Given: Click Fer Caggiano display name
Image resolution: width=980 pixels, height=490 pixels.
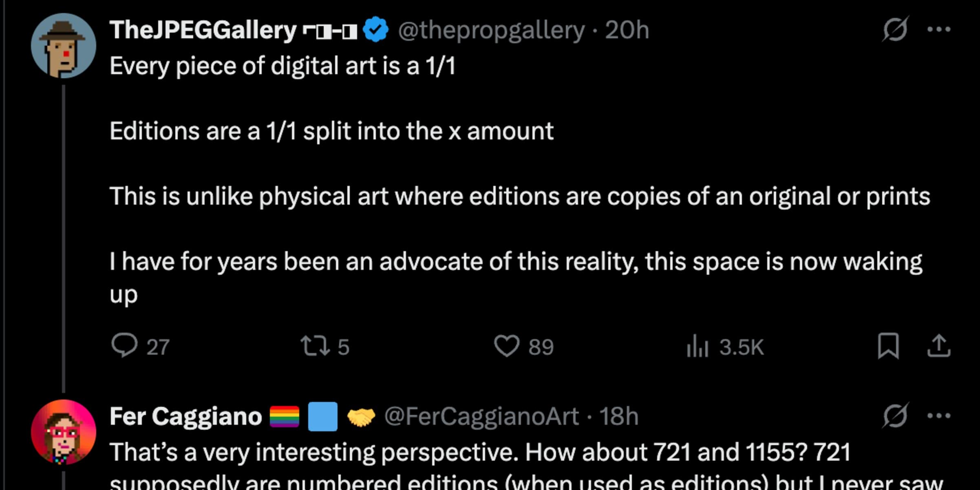Looking at the screenshot, I should tap(185, 417).
